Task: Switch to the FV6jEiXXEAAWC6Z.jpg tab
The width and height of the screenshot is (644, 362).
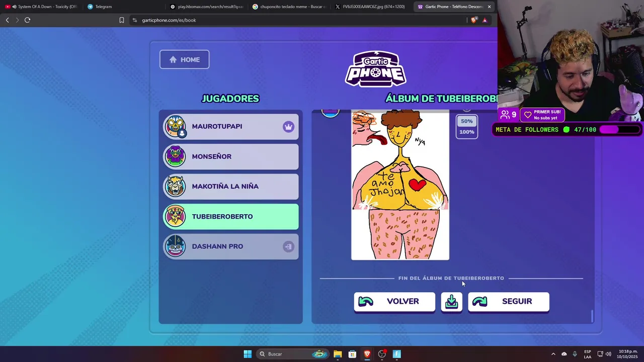Action: pyautogui.click(x=371, y=7)
